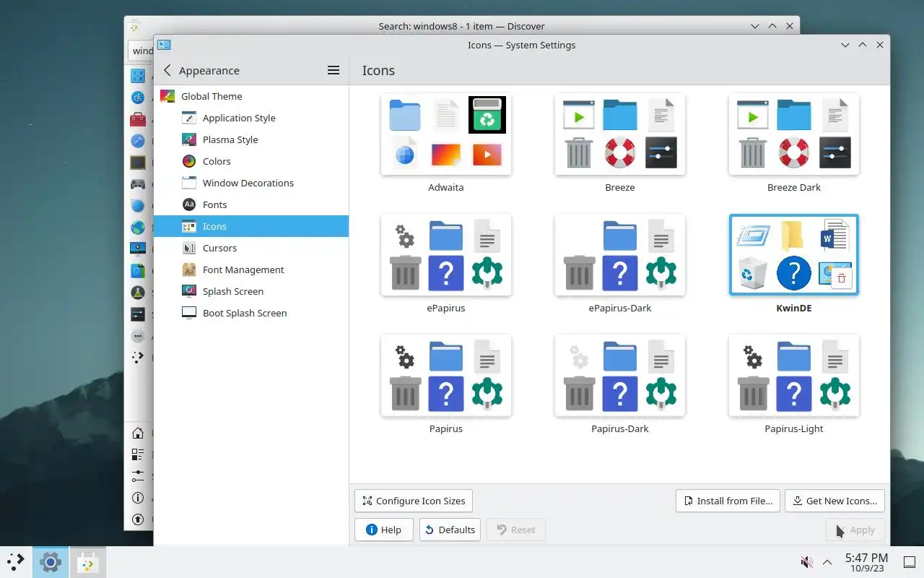Open the Accessibility category in Discover

click(x=138, y=97)
